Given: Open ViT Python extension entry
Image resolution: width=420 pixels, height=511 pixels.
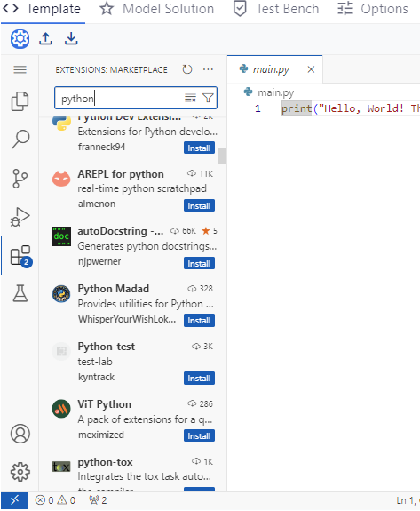Looking at the screenshot, I should (x=133, y=419).
